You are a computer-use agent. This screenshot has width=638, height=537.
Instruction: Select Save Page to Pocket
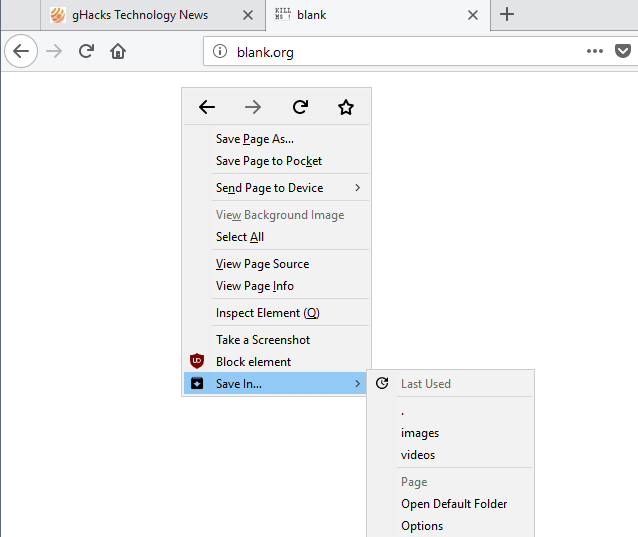coord(277,161)
